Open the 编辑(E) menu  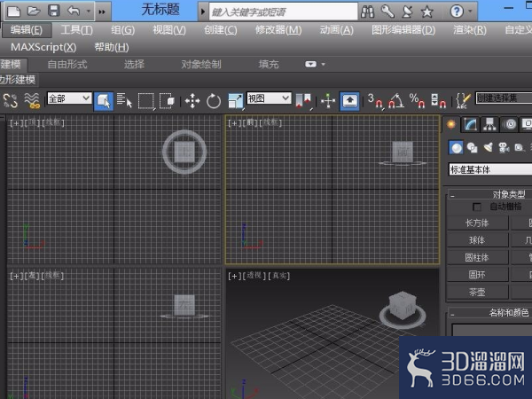point(27,30)
